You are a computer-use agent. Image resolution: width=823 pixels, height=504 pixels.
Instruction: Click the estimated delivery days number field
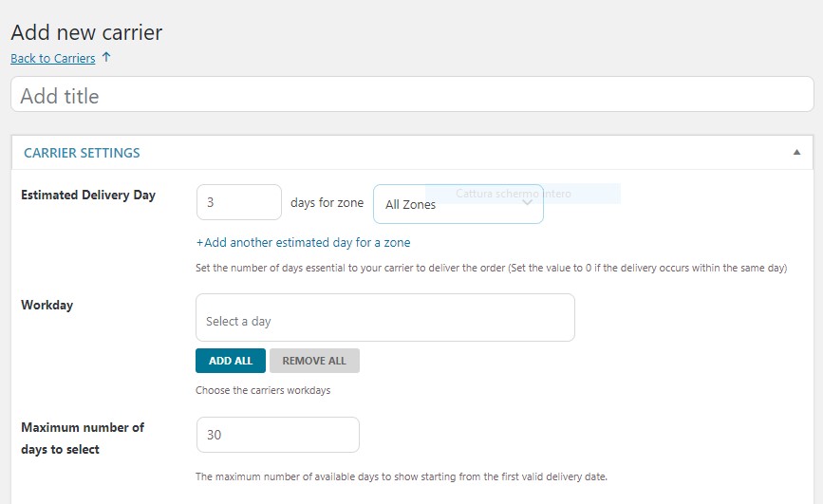tap(238, 203)
